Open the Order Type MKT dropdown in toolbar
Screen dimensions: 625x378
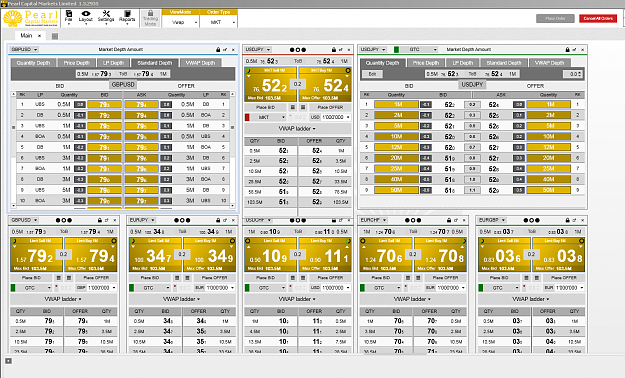(x=218, y=22)
